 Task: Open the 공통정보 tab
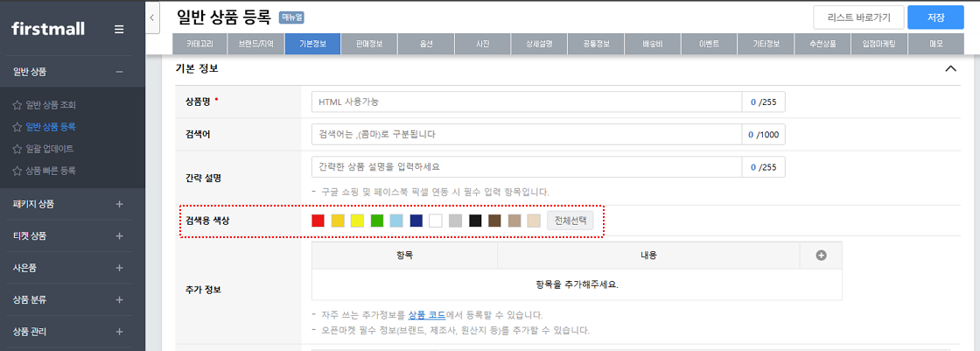click(x=596, y=45)
